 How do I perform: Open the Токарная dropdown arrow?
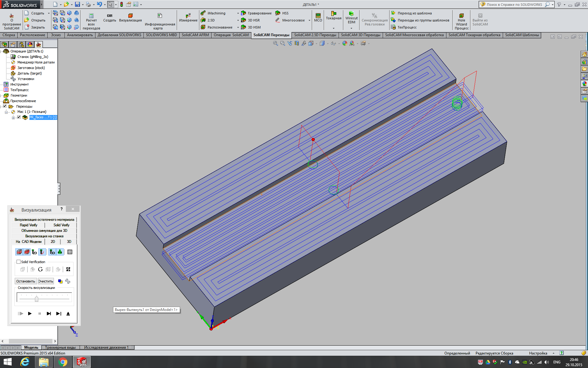334,28
